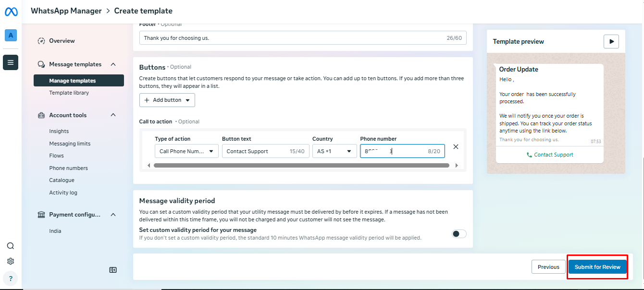Open Activity log
Screen dimensions: 644x290
[63, 193]
